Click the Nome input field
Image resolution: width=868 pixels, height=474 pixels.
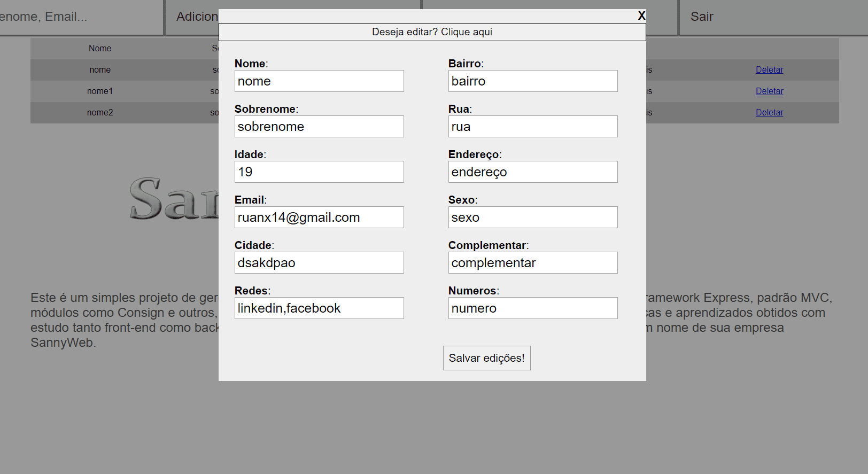click(319, 81)
